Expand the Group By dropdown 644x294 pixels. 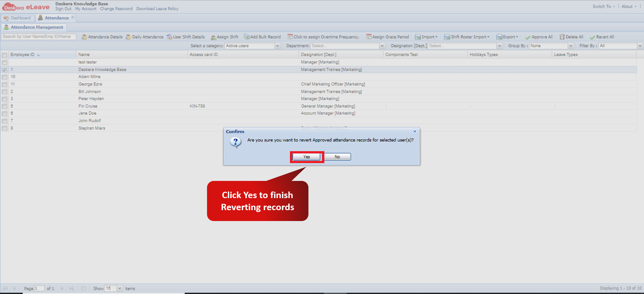tap(571, 46)
